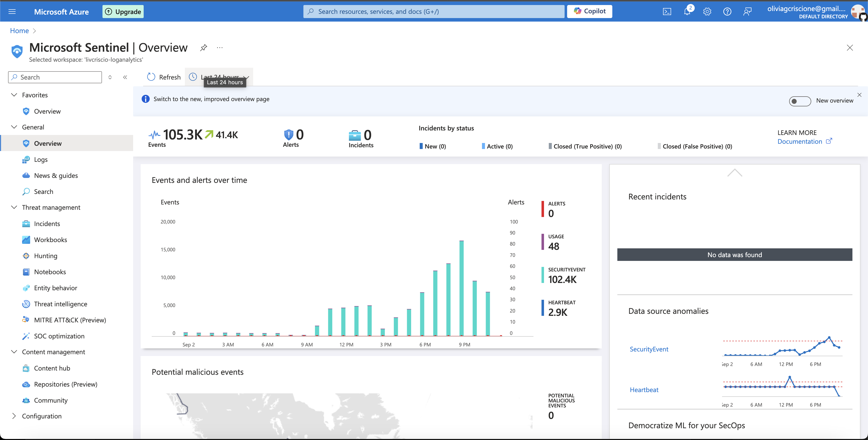
Task: Open the feedback icon in header
Action: point(747,12)
